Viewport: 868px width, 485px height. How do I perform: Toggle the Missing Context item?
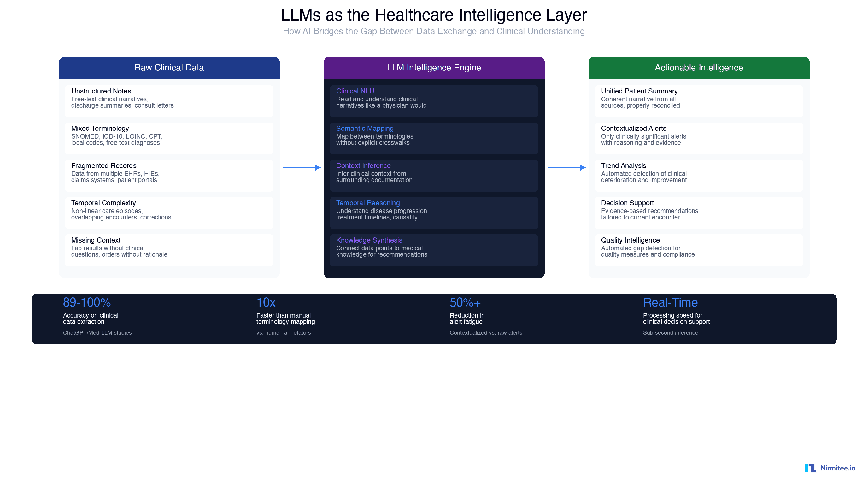tap(169, 250)
